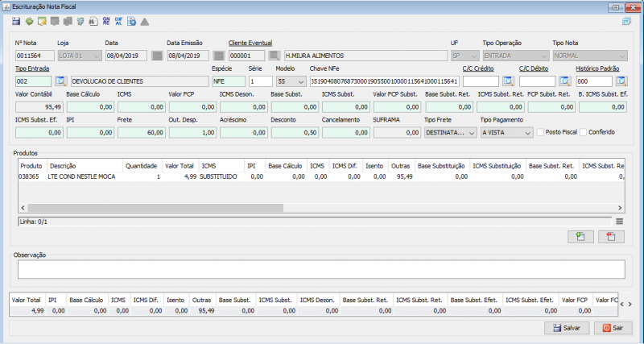Click the Espécie field showing NFE
This screenshot has width=644, height=344.
[x=229, y=81]
